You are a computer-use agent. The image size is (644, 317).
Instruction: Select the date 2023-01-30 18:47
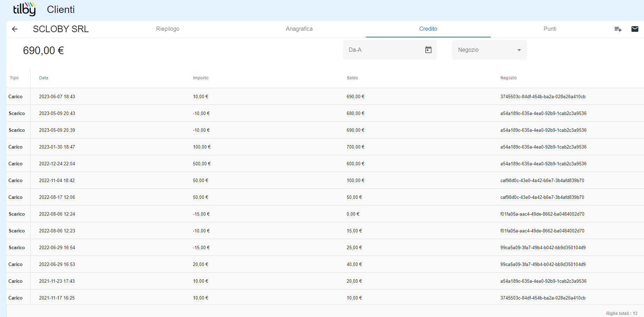[x=57, y=147]
